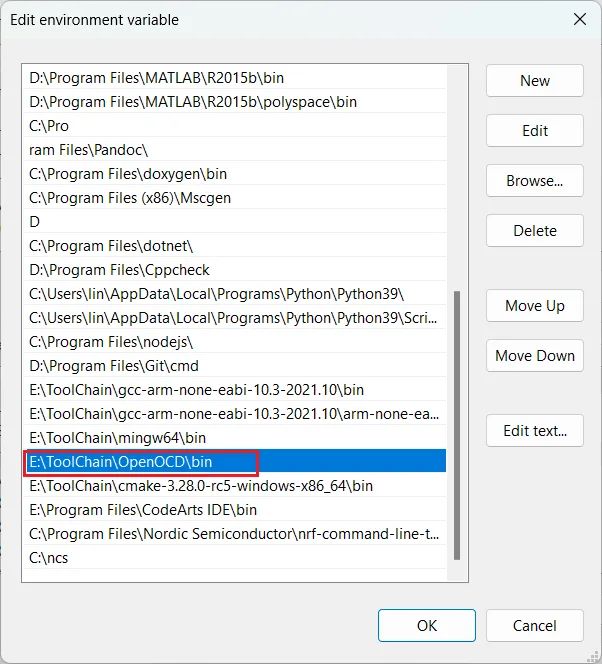The image size is (602, 664).
Task: Select the Cppcheck path entry
Action: point(119,270)
